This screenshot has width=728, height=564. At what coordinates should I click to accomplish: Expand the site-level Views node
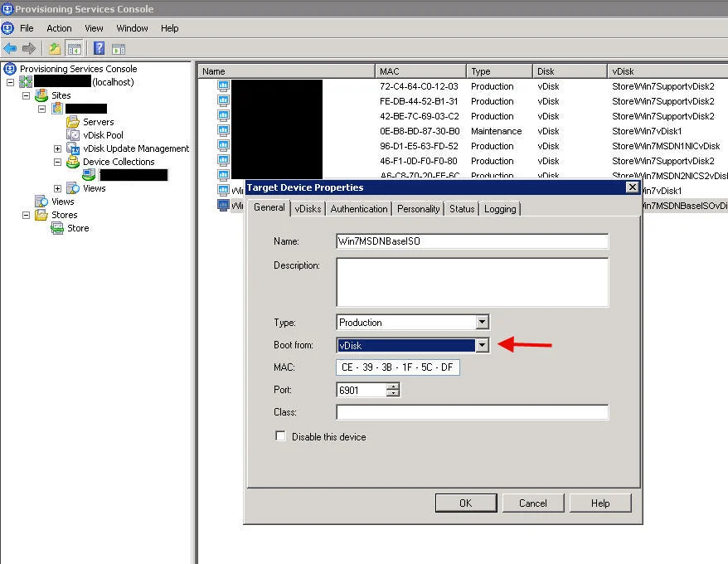(57, 188)
